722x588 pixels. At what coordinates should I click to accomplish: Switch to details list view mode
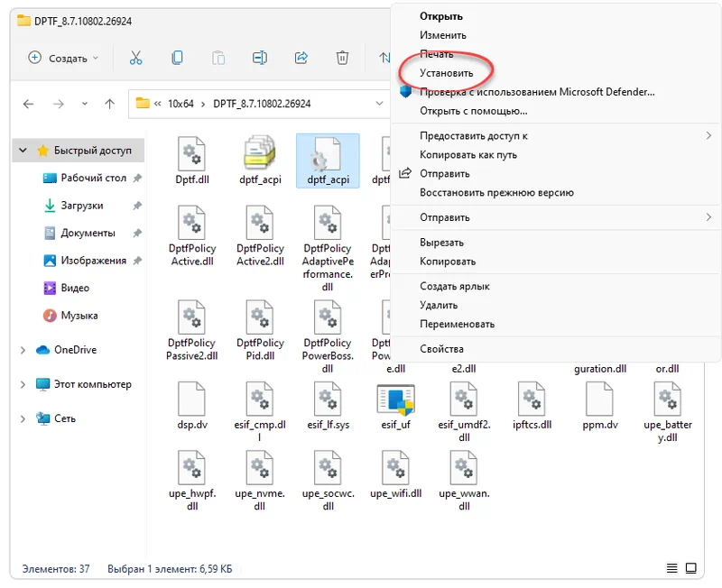671,568
